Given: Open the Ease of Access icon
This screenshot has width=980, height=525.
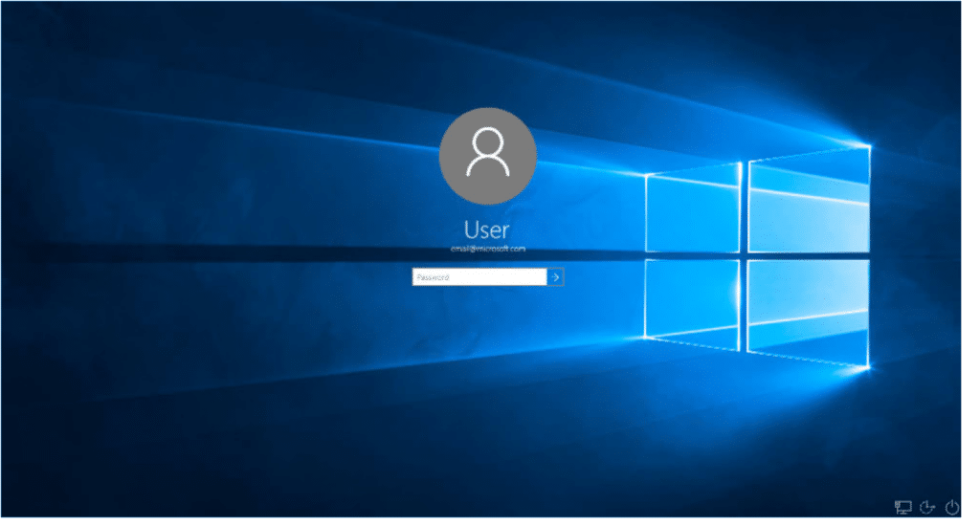Looking at the screenshot, I should coord(926,507).
